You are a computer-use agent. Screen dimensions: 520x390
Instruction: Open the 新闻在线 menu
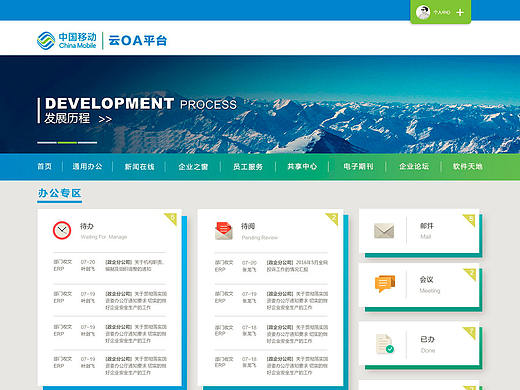click(x=139, y=167)
